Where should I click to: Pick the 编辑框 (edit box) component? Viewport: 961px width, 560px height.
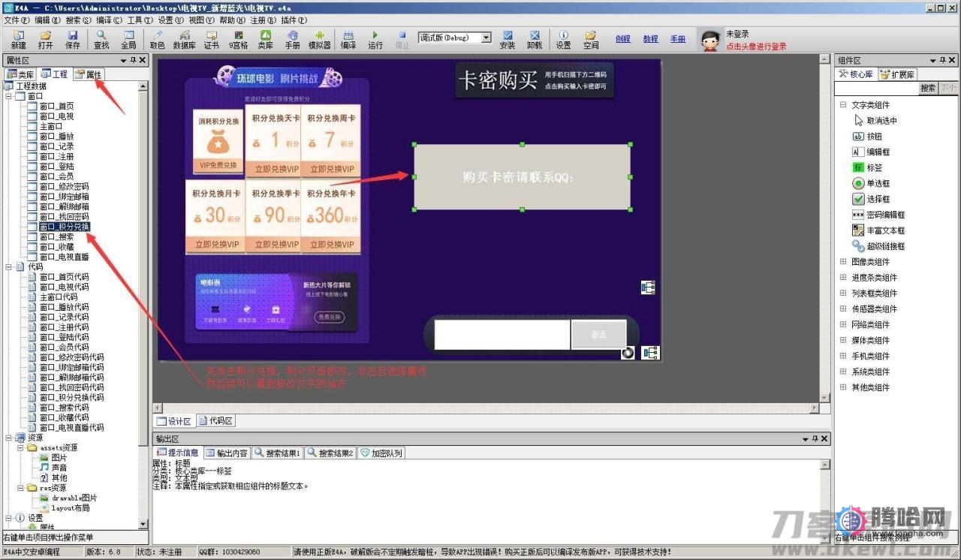[871, 152]
